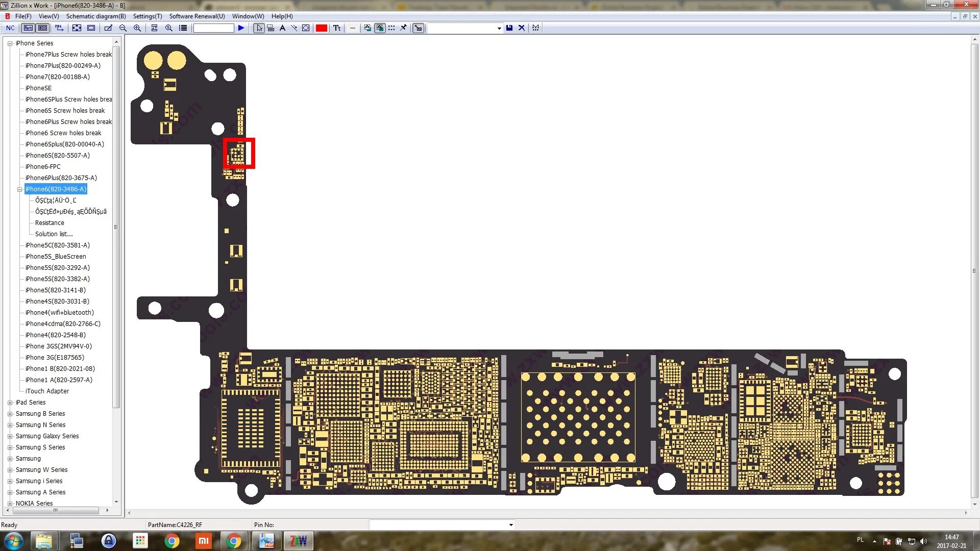Zoom out with the minus magnifier
The height and width of the screenshot is (551, 980).
[x=123, y=28]
